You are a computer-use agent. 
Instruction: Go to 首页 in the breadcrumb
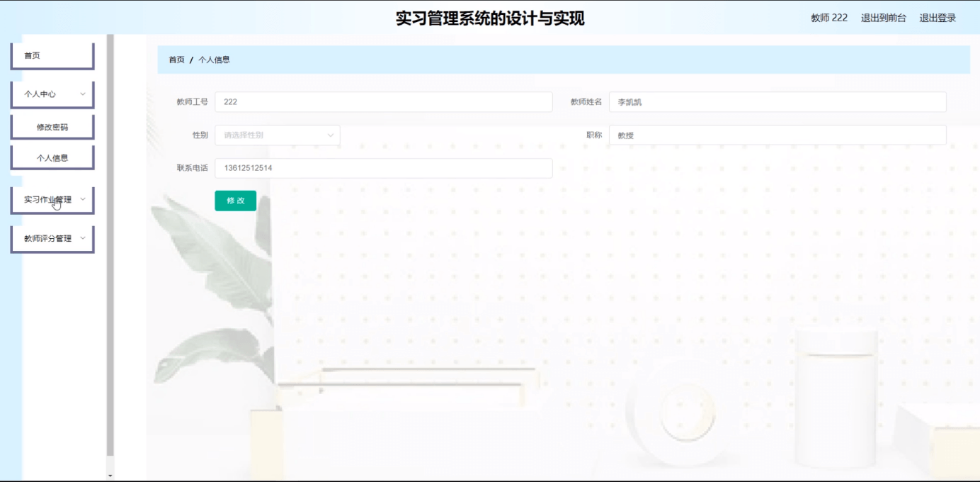click(x=176, y=60)
